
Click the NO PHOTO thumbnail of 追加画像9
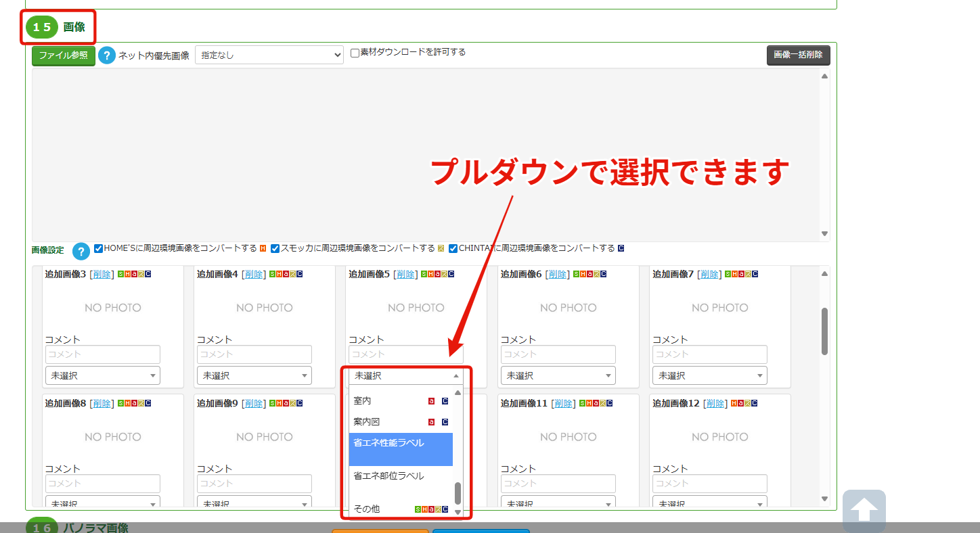coord(265,437)
